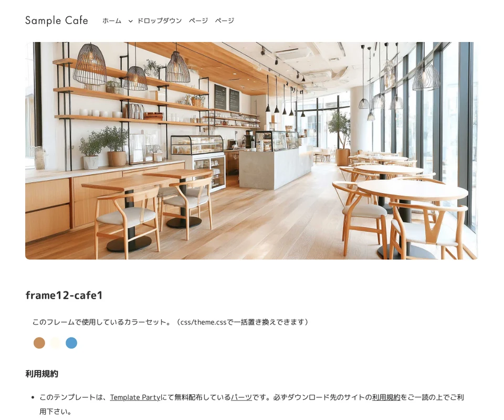Click the frame12-cafe1 heading
This screenshot has width=504, height=420.
click(64, 295)
